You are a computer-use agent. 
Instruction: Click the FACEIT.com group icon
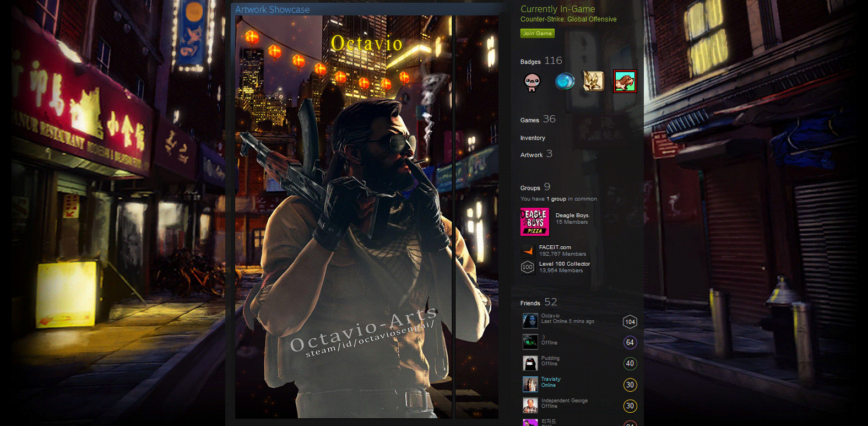pos(528,251)
